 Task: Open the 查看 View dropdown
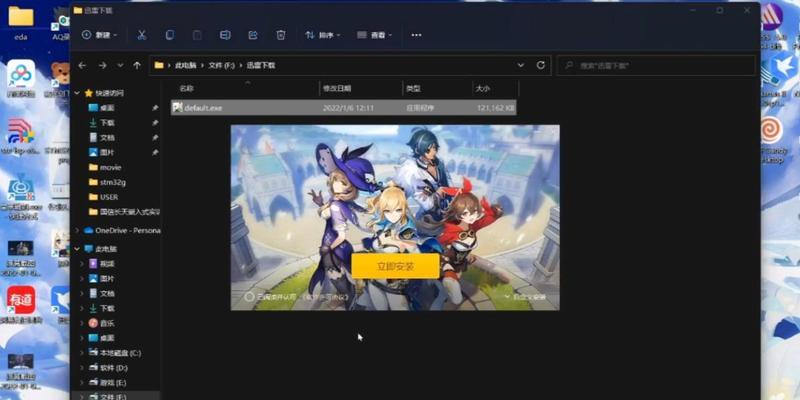coord(374,35)
